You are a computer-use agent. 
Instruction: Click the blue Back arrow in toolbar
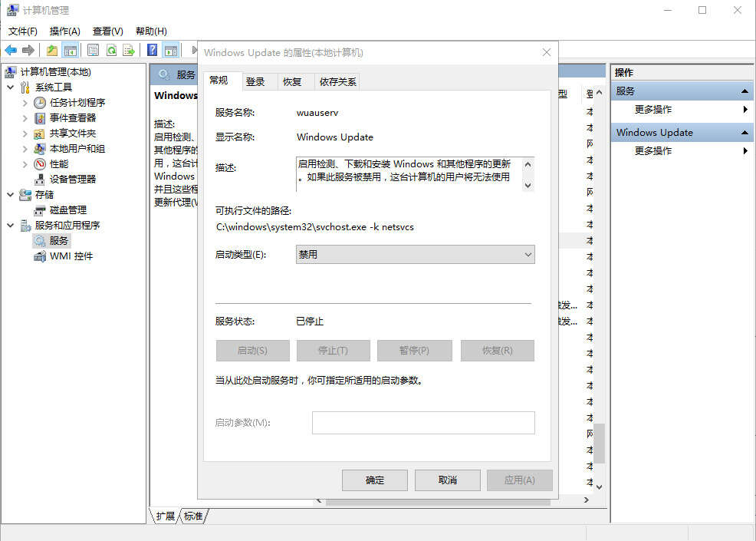11,50
